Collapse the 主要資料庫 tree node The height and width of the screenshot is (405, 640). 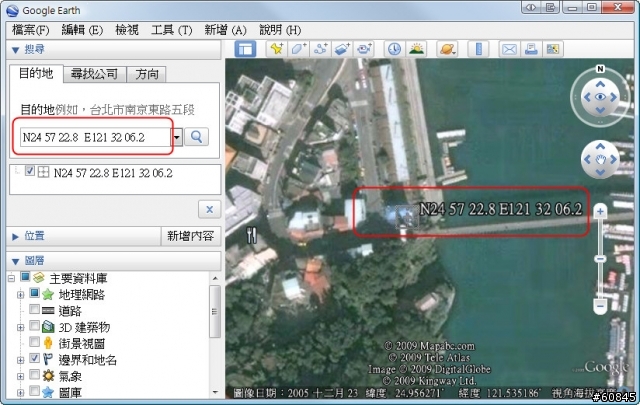(x=11, y=278)
